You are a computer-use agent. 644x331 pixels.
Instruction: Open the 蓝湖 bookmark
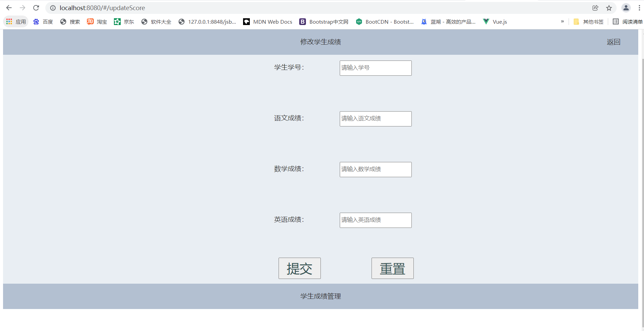click(448, 22)
